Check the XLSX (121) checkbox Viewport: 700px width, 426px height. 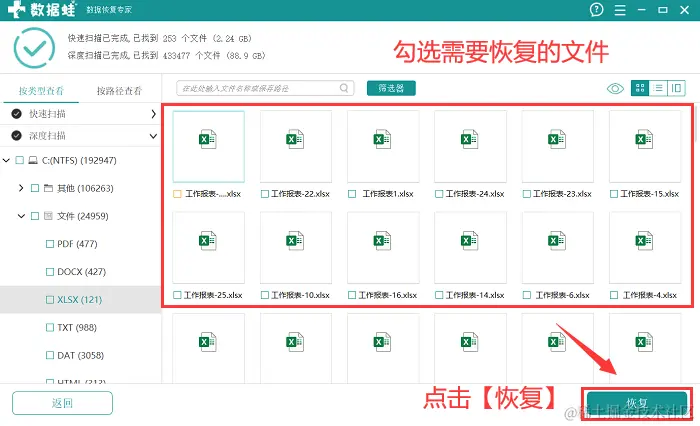(50, 300)
